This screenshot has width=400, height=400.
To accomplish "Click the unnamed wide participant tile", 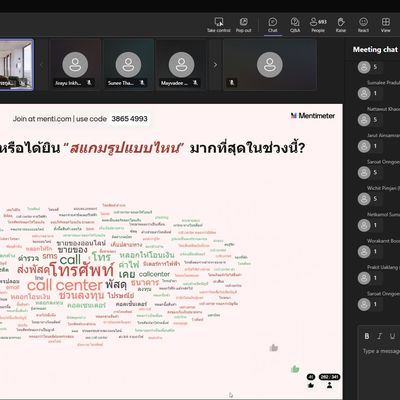I will [270, 64].
